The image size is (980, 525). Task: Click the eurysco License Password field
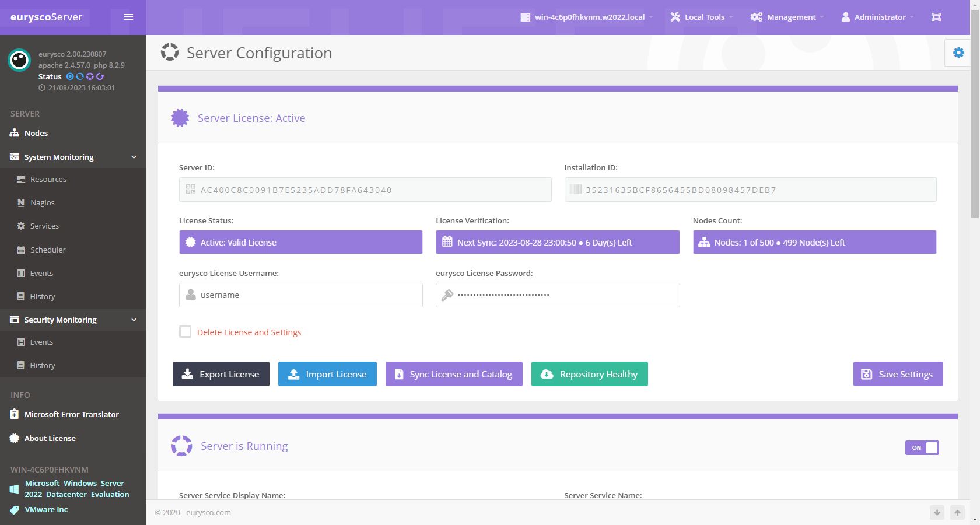click(558, 295)
